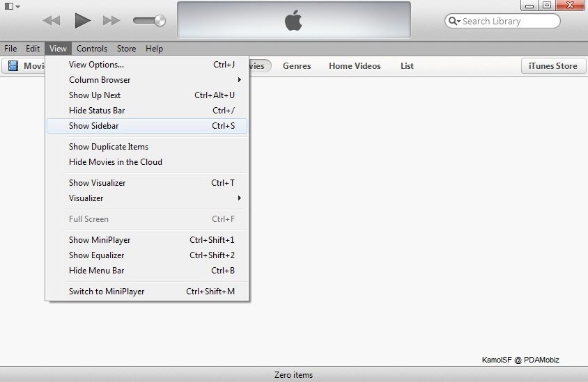This screenshot has width=588, height=382.
Task: Open the Edit menu
Action: tap(33, 49)
